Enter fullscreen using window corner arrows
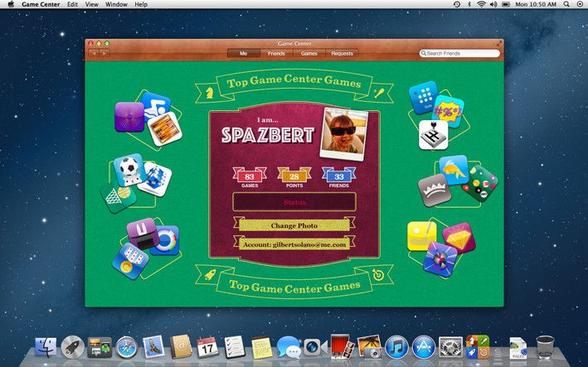The image size is (588, 367). click(x=499, y=43)
